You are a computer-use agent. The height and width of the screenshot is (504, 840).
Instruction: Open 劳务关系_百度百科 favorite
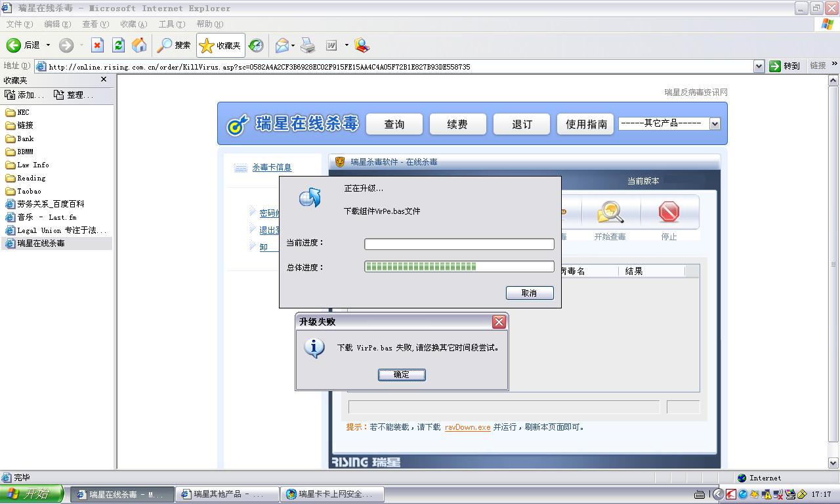45,204
